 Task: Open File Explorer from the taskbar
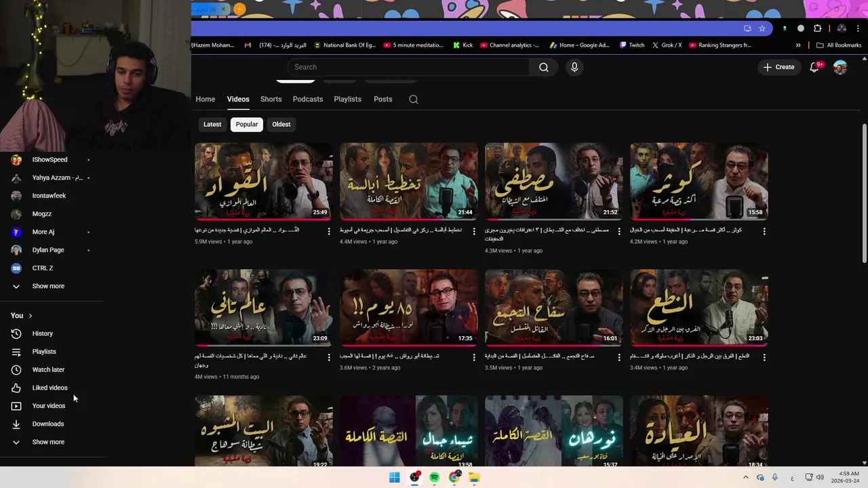(x=474, y=477)
